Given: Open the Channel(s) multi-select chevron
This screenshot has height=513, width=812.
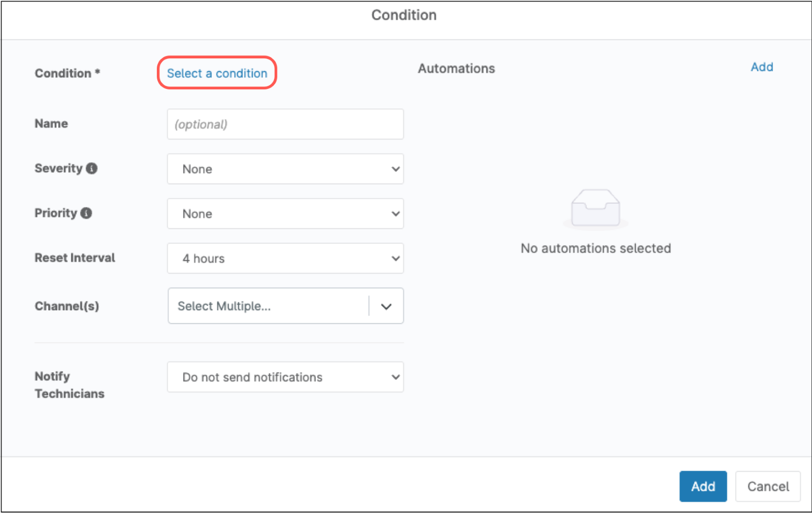Looking at the screenshot, I should (387, 306).
